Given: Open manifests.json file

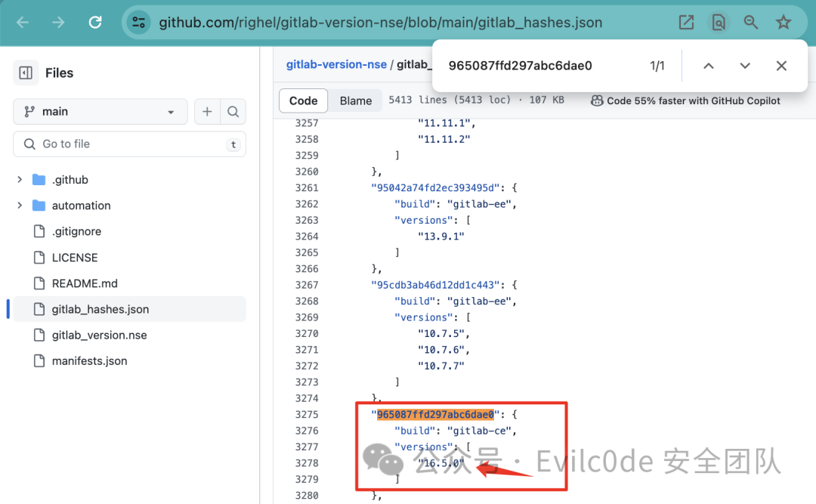Looking at the screenshot, I should pos(89,361).
